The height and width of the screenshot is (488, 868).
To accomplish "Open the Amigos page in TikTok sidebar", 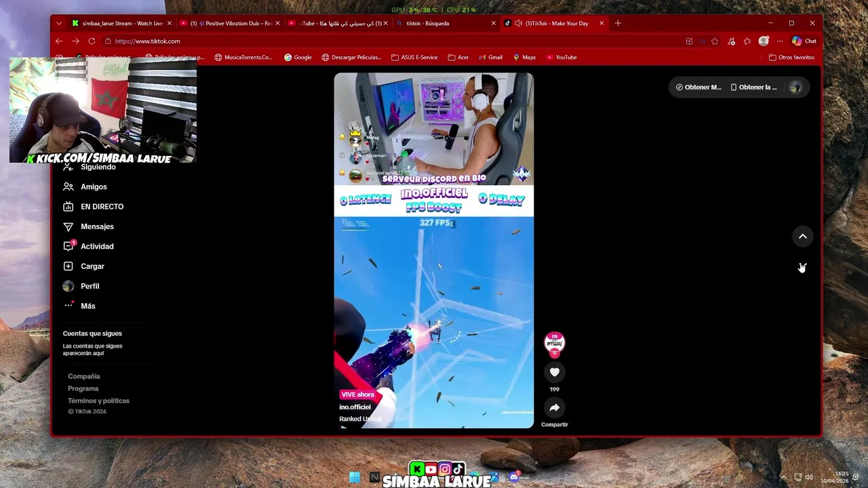I will [x=85, y=186].
